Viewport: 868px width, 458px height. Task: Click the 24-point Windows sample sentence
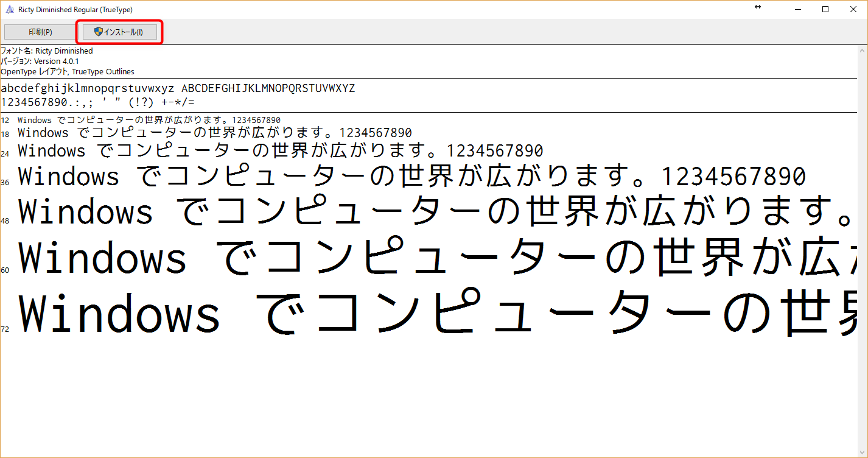(281, 150)
